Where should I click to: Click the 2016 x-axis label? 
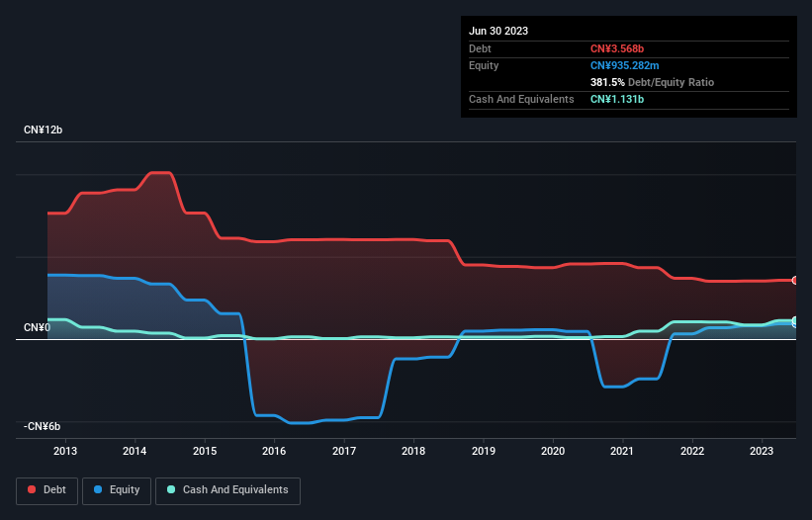tap(274, 451)
